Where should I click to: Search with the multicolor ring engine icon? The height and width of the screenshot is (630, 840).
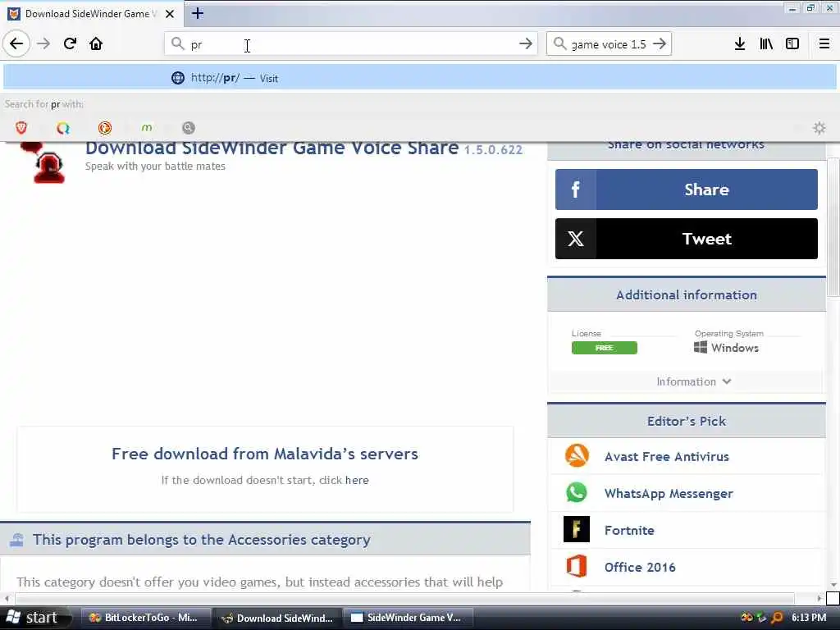point(63,127)
